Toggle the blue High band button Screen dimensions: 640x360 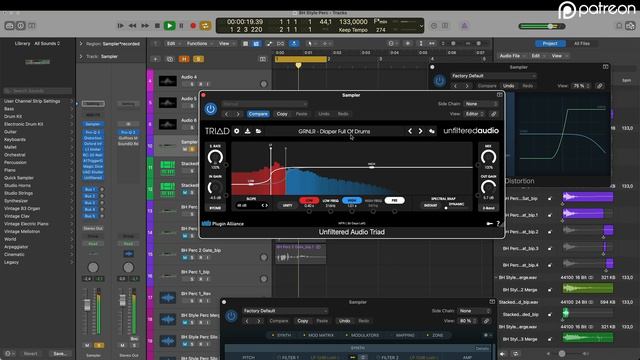click(352, 200)
